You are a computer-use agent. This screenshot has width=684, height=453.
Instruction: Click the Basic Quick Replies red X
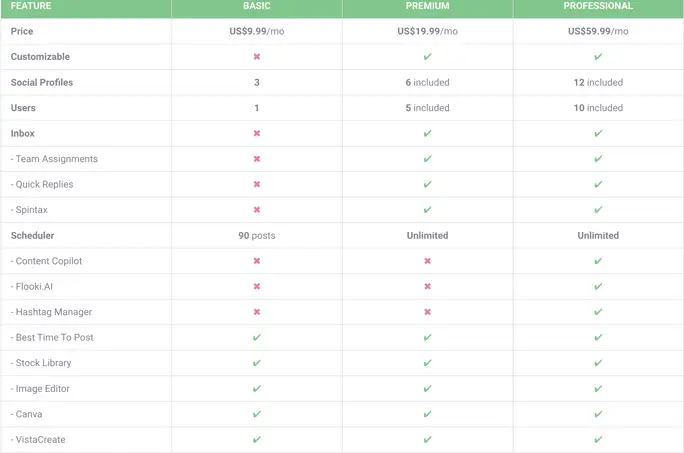[257, 184]
